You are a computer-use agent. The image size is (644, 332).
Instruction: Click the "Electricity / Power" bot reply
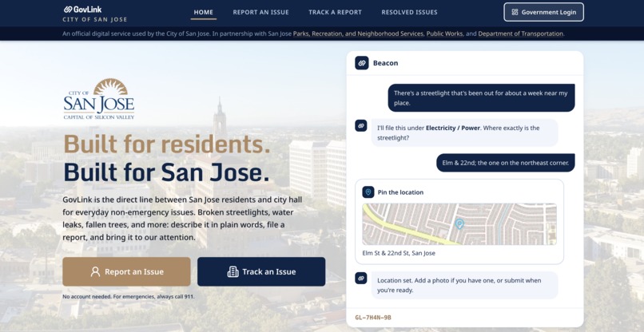(464, 132)
